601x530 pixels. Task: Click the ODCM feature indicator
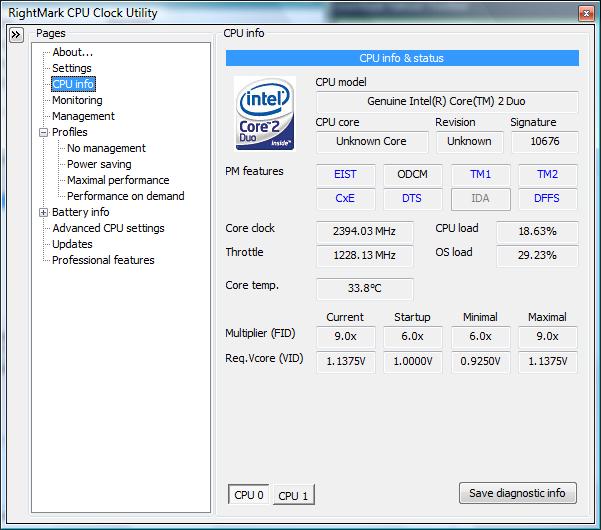(412, 175)
